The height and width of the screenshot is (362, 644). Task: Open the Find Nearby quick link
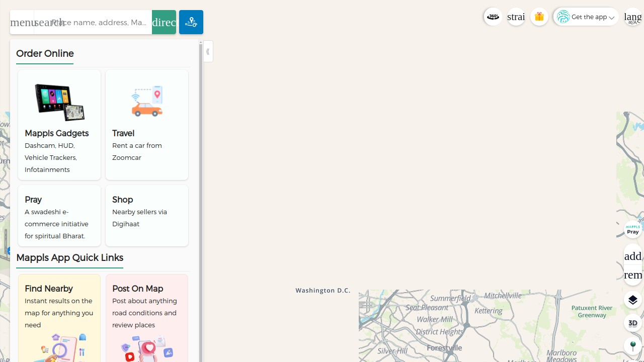[59, 318]
